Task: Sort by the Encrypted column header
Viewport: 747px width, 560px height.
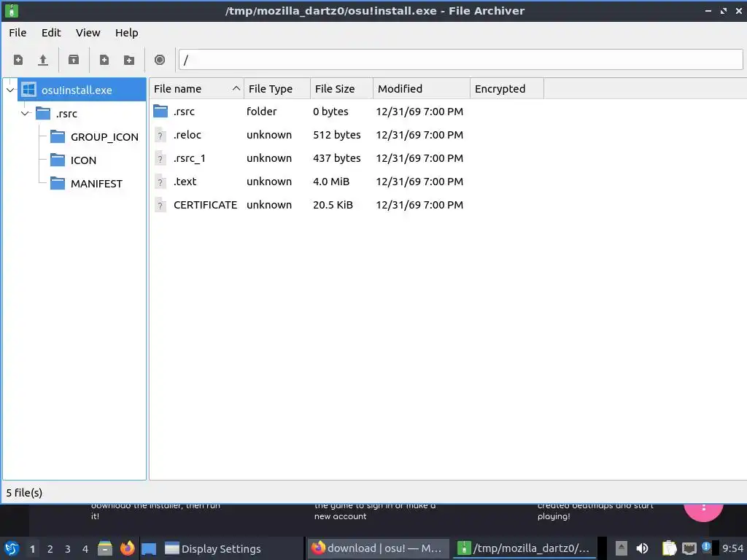Action: 507,89
